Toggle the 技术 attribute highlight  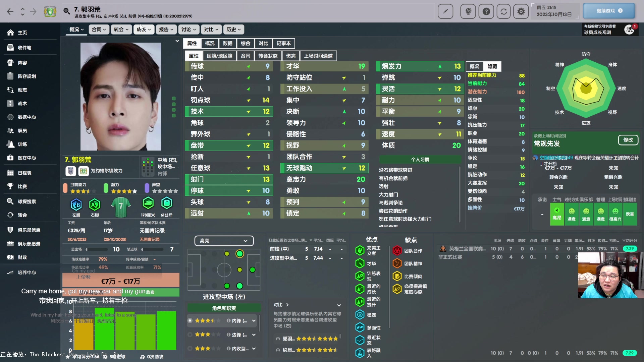[x=229, y=111]
